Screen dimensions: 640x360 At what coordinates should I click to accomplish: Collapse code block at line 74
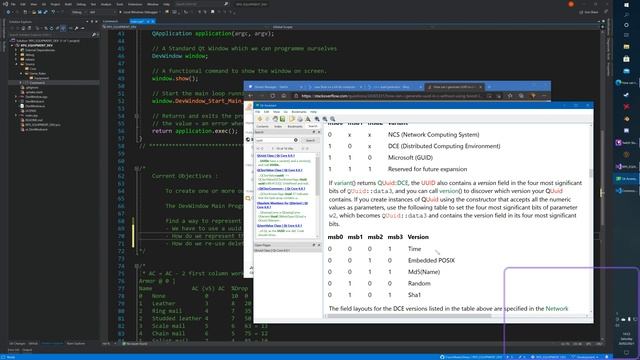(x=136, y=266)
